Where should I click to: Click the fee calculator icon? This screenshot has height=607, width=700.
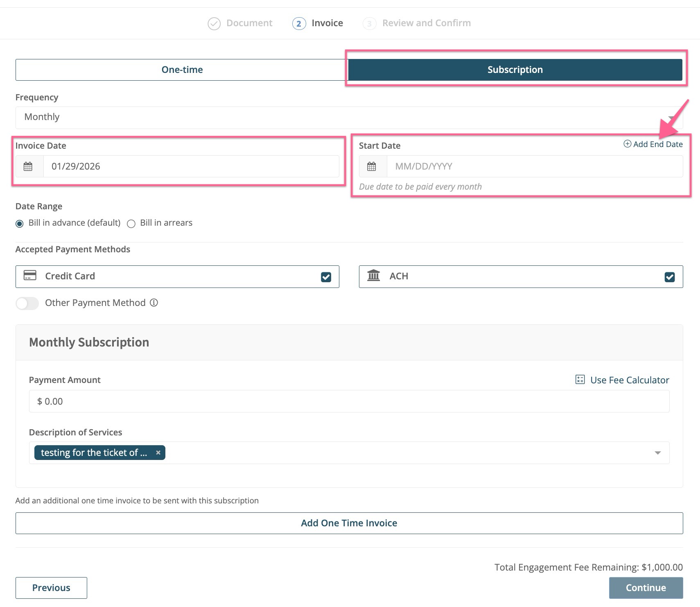pos(580,380)
